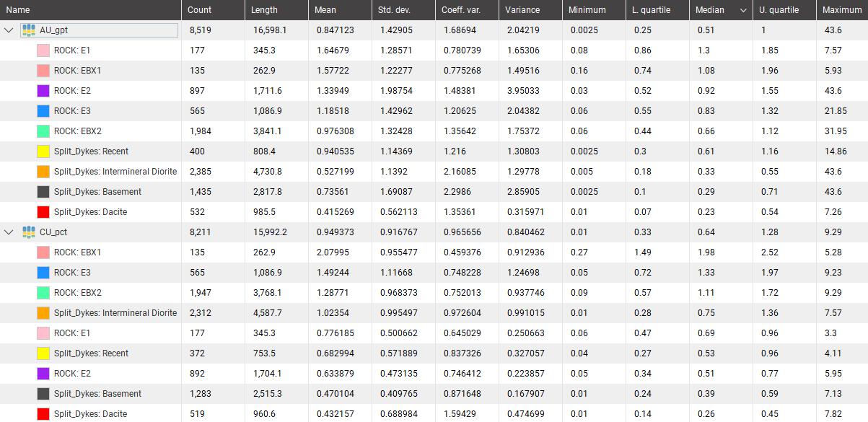
Task: Click the Std. dev. column header
Action: click(x=403, y=10)
